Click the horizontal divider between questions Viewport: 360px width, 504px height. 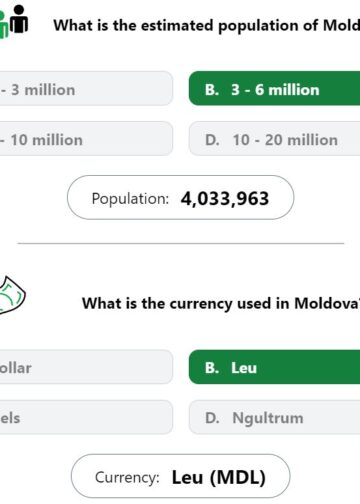180,243
